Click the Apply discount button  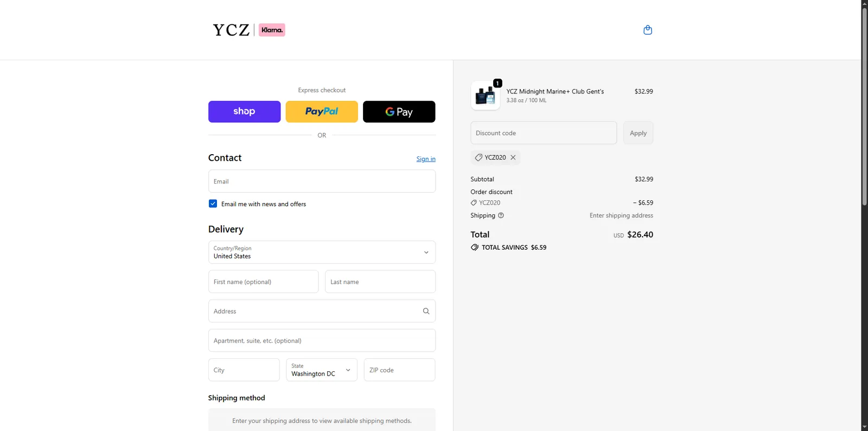click(x=638, y=133)
